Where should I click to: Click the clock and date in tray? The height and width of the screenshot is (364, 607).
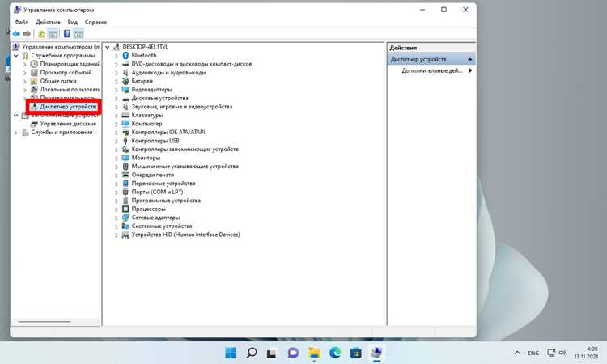[586, 353]
